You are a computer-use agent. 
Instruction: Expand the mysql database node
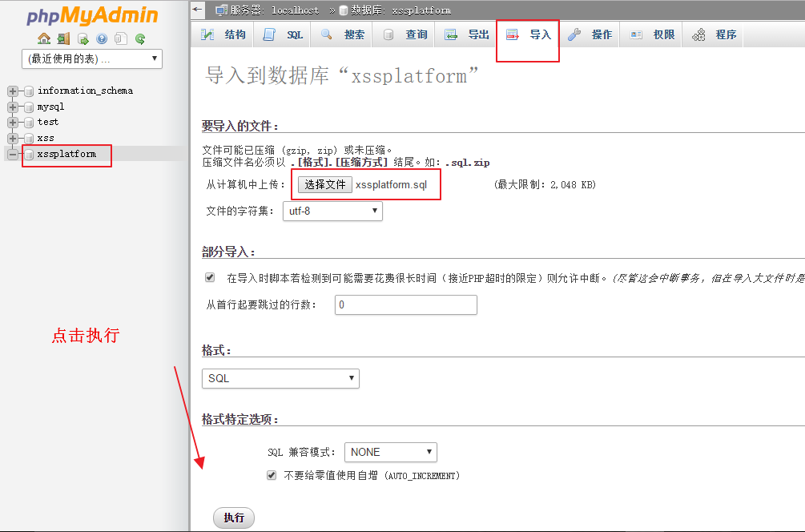pyautogui.click(x=13, y=107)
